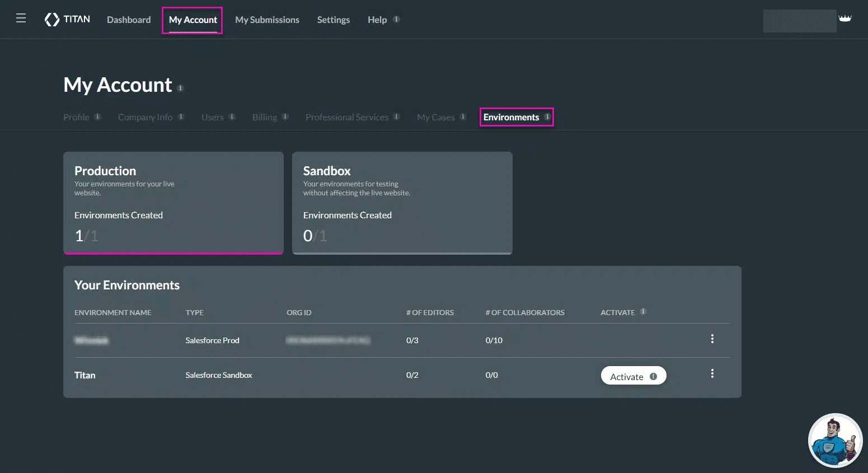Switch to the Profile tab
Viewport: 868px width, 473px height.
coord(76,117)
